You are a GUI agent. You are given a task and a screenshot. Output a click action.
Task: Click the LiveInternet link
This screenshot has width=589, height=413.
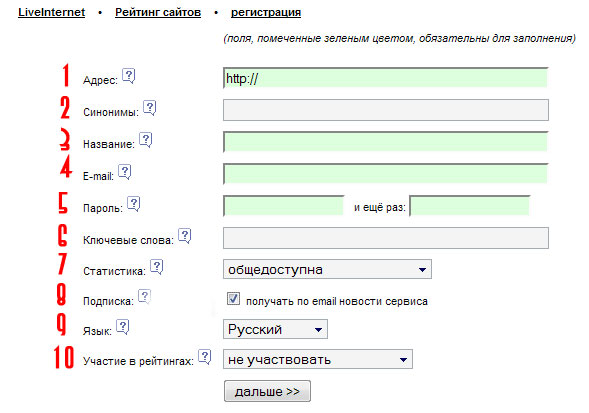pos(51,12)
